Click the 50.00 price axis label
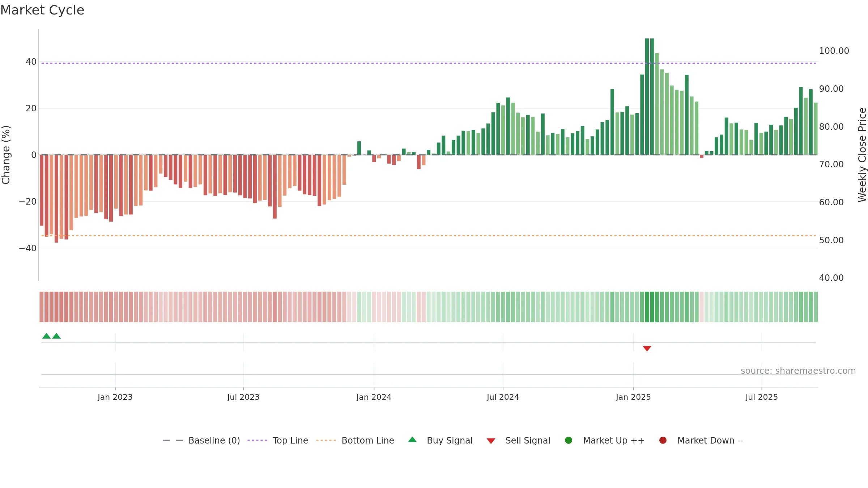This screenshot has height=488, width=868. pos(831,240)
